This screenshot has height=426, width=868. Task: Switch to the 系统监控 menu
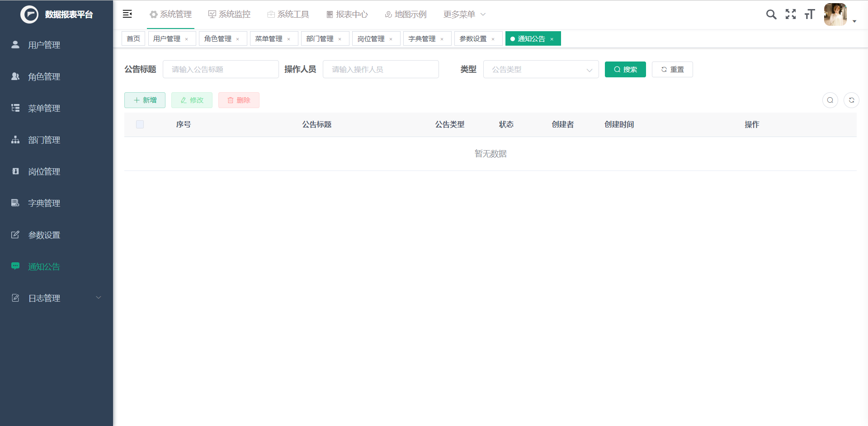(229, 14)
